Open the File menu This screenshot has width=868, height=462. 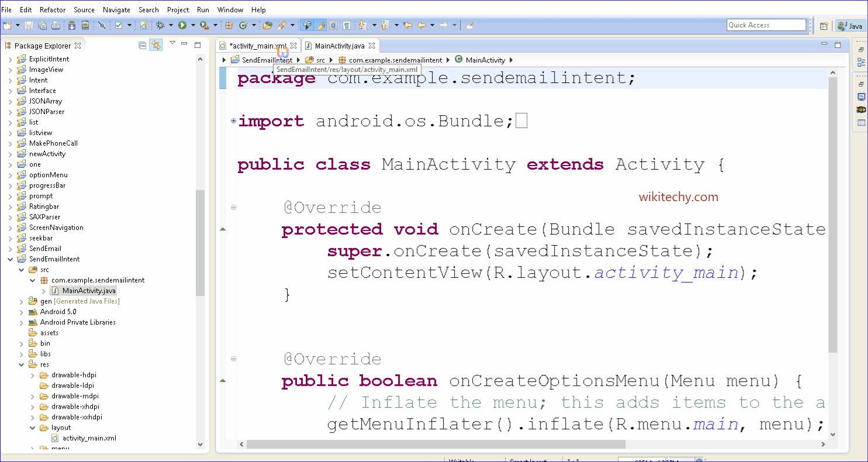(x=6, y=10)
